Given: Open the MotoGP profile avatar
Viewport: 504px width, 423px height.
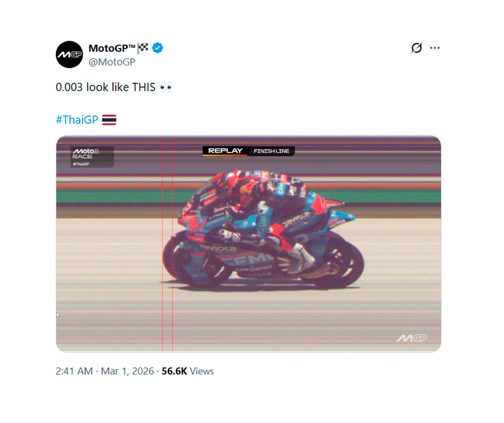Looking at the screenshot, I should (70, 53).
